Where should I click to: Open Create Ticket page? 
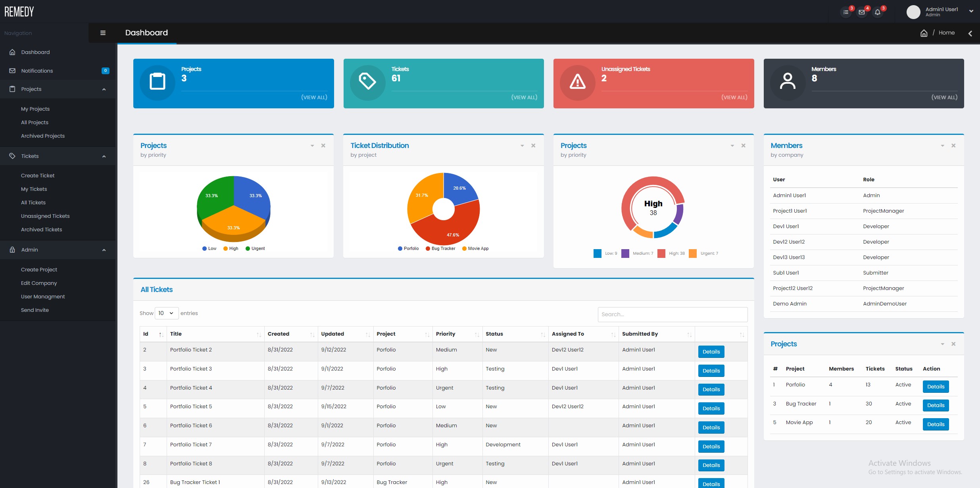(x=38, y=176)
